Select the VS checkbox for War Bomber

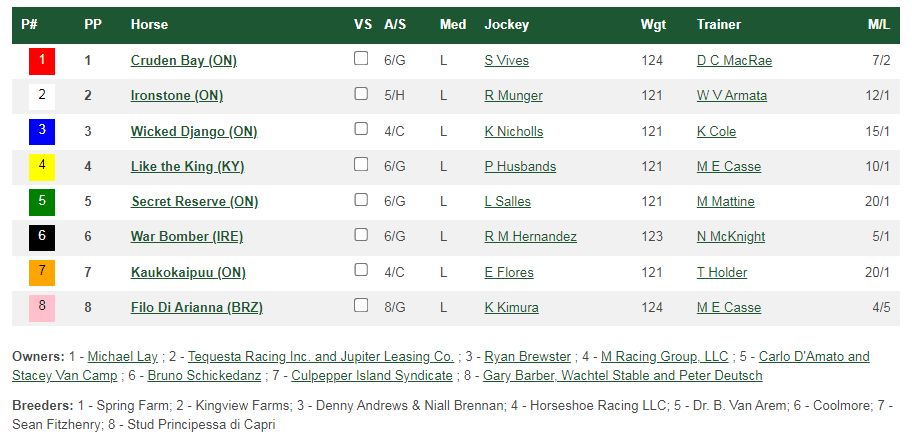point(361,234)
